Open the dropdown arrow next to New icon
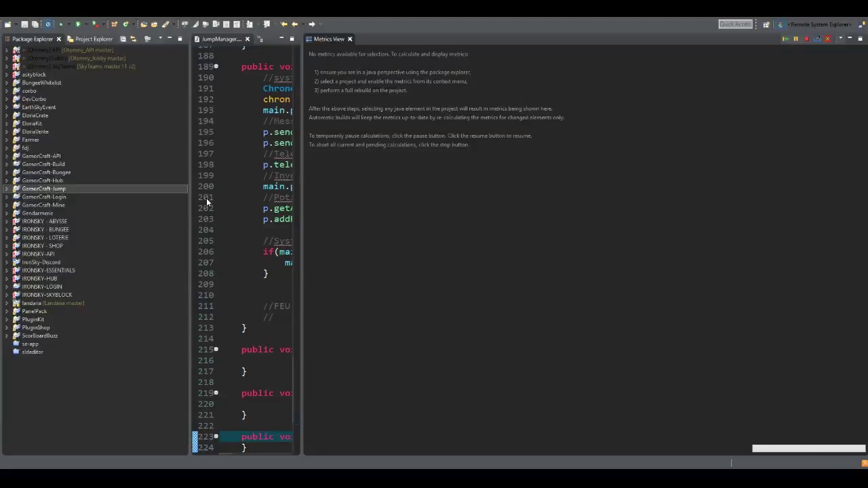Image resolution: width=868 pixels, height=488 pixels. pos(16,24)
